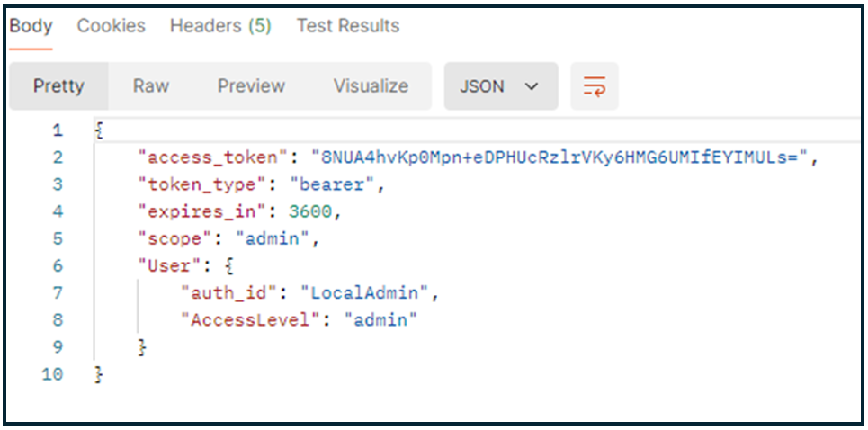Image resolution: width=868 pixels, height=430 pixels.
Task: Open the Cookies tab
Action: click(x=111, y=26)
